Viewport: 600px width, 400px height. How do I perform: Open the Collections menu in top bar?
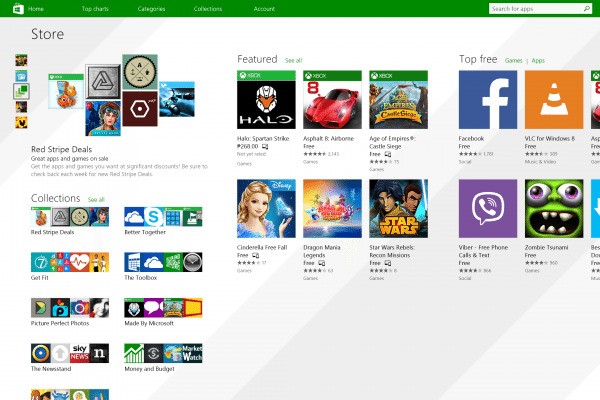coord(208,9)
